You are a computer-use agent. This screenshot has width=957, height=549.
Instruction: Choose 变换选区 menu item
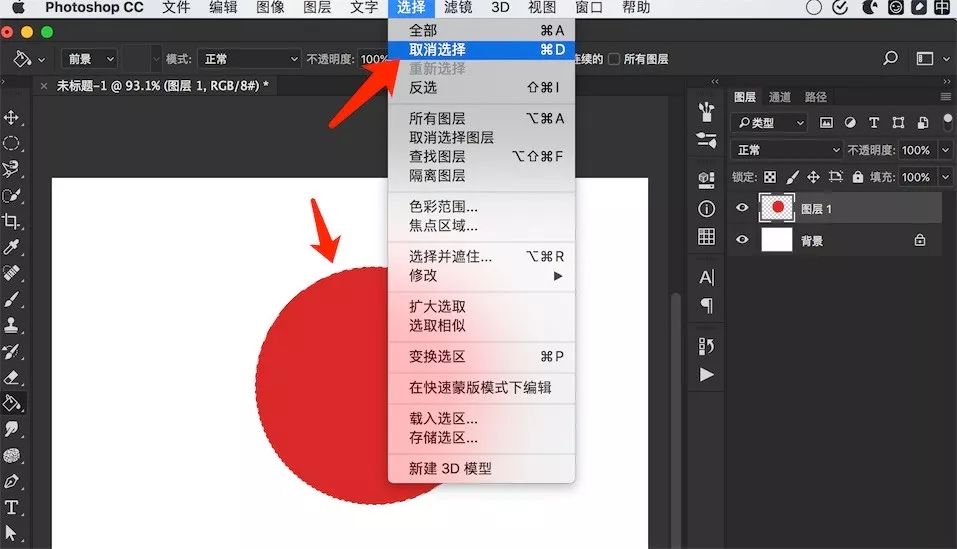tap(482, 356)
